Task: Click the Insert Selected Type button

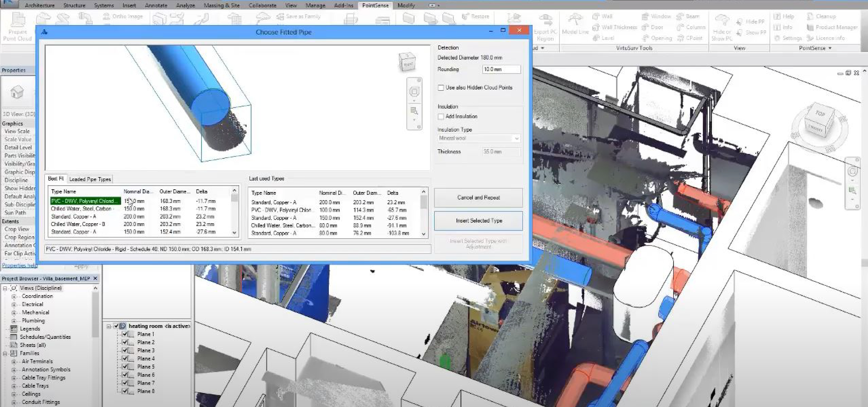Action: point(478,221)
